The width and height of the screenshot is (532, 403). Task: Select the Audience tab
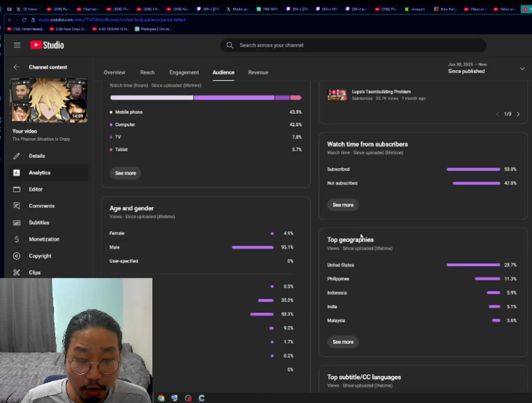tap(223, 72)
